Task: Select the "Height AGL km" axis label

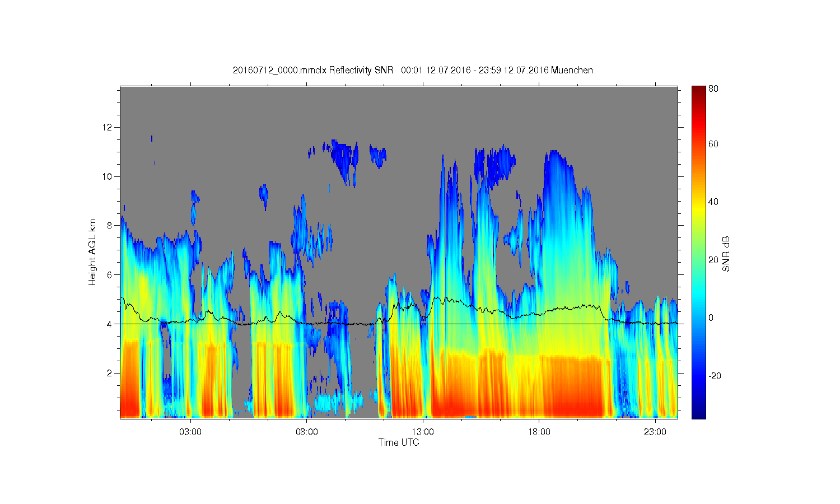Action: coord(92,252)
